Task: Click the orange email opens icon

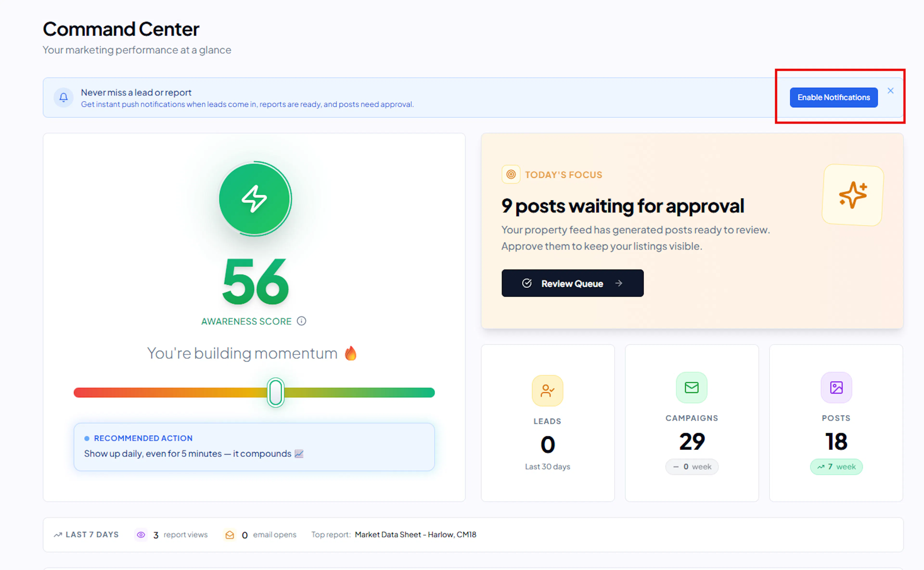Action: (x=230, y=535)
